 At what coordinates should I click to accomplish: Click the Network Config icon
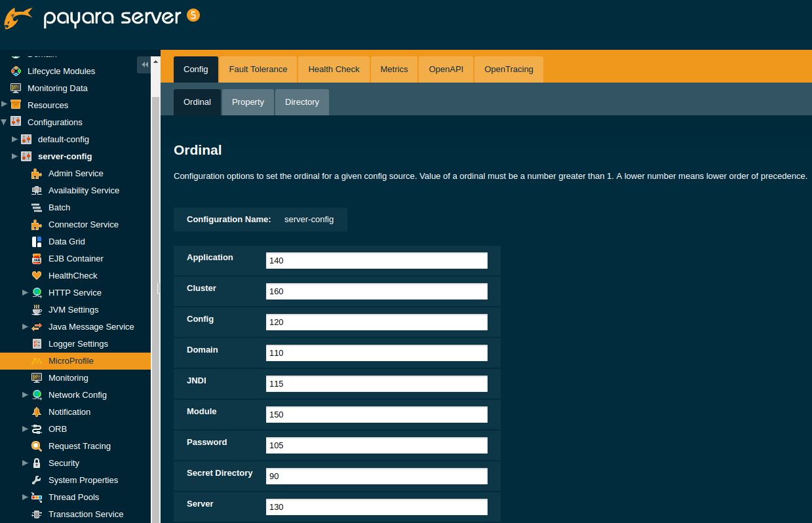tap(37, 395)
